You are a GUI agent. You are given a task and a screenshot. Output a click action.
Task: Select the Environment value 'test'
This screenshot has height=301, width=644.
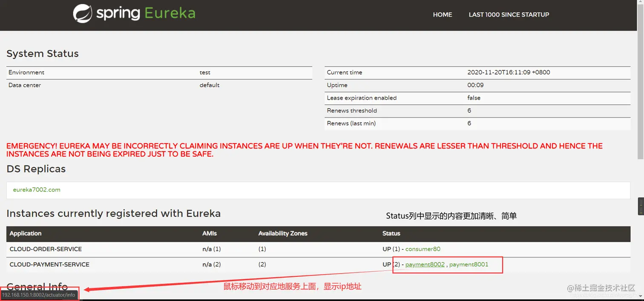[x=205, y=72]
